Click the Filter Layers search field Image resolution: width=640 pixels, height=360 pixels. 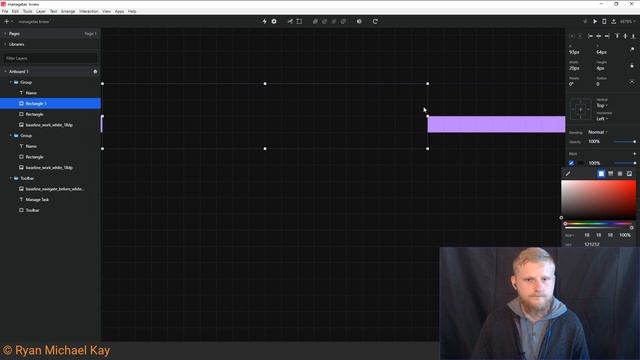(x=50, y=58)
